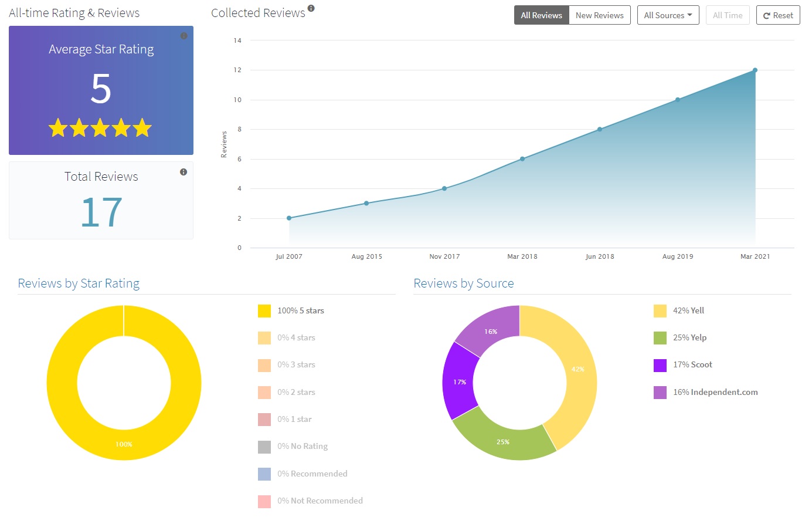Click the 17% Scoot donut segment
The height and width of the screenshot is (517, 812).
coord(458,381)
